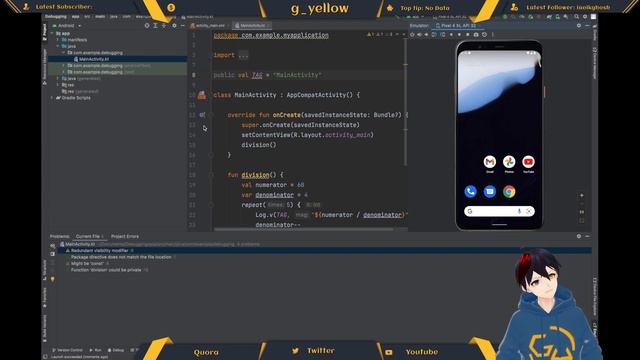Click the emulator snapshots clock icon
640x360 pixels.
click(484, 35)
